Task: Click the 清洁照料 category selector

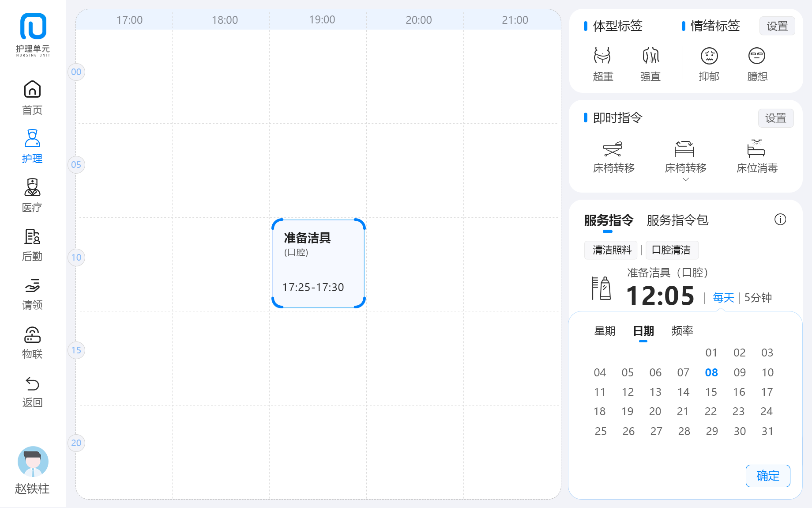Action: 611,250
